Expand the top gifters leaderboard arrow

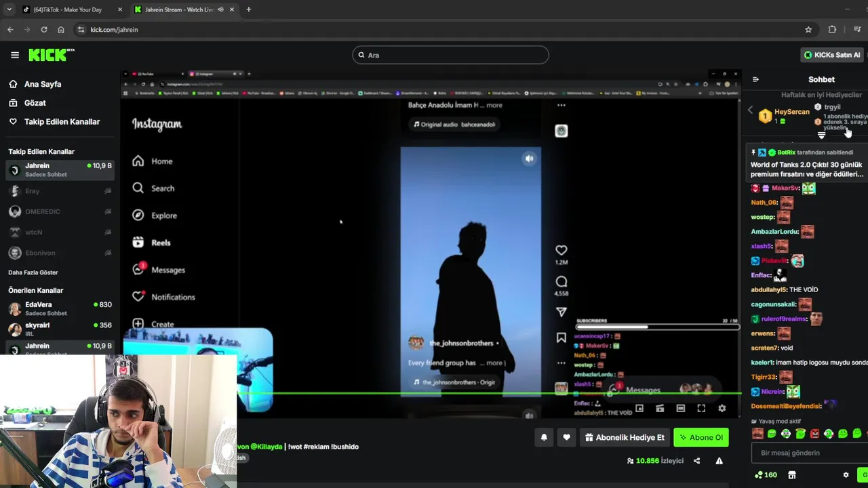click(821, 136)
